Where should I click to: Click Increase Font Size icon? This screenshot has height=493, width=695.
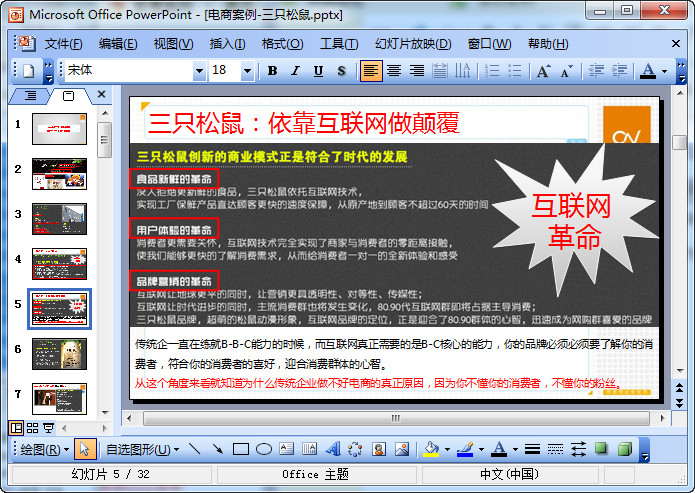(543, 71)
